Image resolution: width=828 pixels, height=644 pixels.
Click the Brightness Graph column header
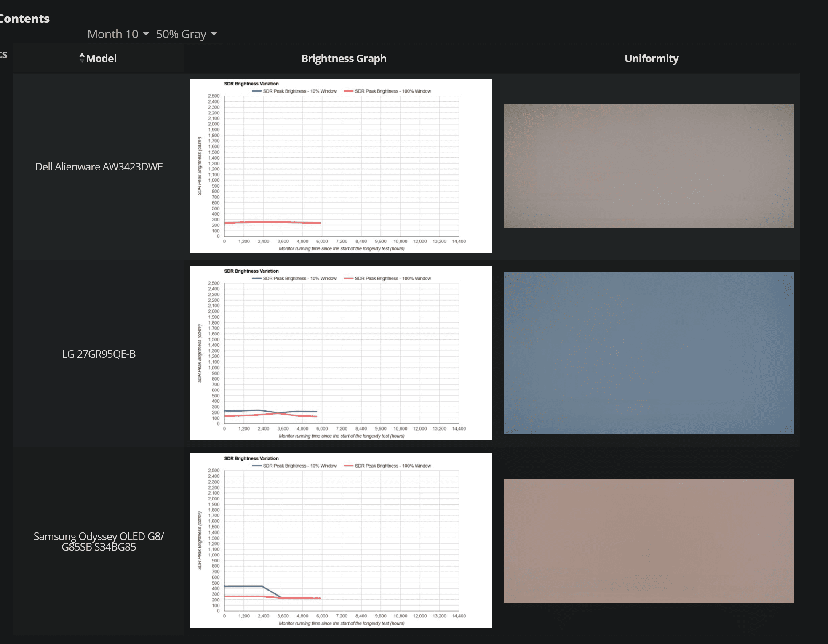coord(344,59)
